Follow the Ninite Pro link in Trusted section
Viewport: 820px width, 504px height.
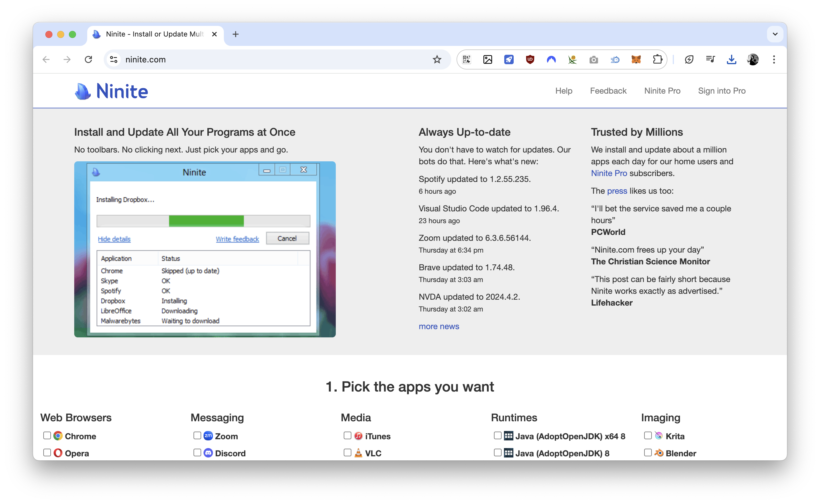[609, 173]
